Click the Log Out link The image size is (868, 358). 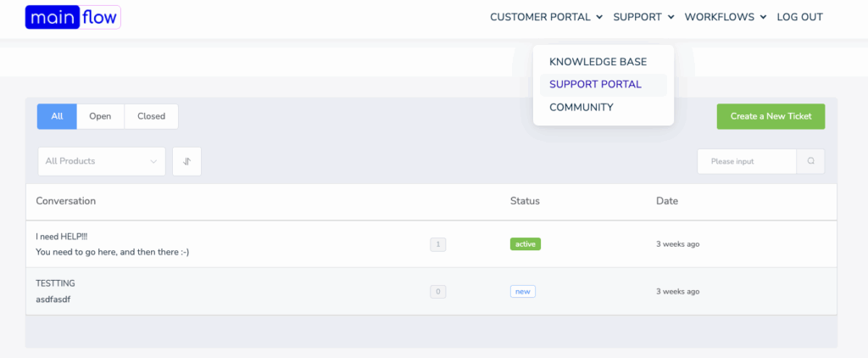tap(800, 17)
